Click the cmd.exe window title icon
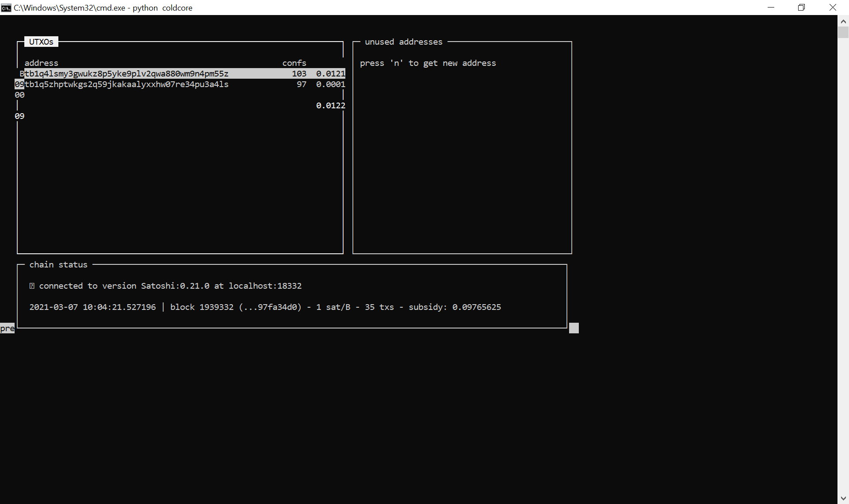Viewport: 849px width, 504px height. point(6,8)
